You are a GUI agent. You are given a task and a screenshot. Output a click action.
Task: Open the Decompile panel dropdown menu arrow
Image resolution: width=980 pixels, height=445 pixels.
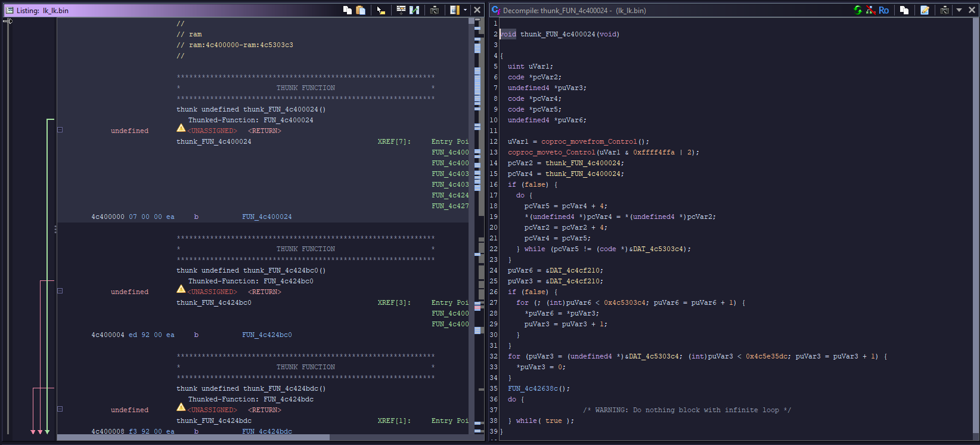[959, 10]
